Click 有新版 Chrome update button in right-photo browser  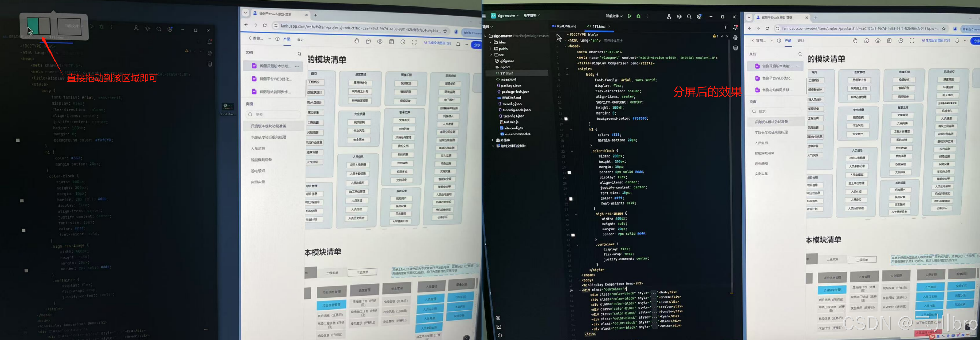coord(970,29)
